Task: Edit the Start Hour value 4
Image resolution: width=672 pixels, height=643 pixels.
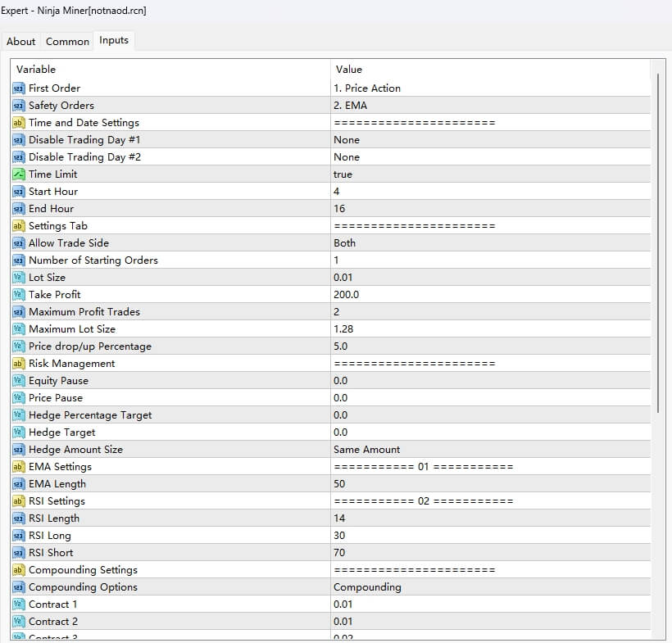Action: pyautogui.click(x=337, y=192)
